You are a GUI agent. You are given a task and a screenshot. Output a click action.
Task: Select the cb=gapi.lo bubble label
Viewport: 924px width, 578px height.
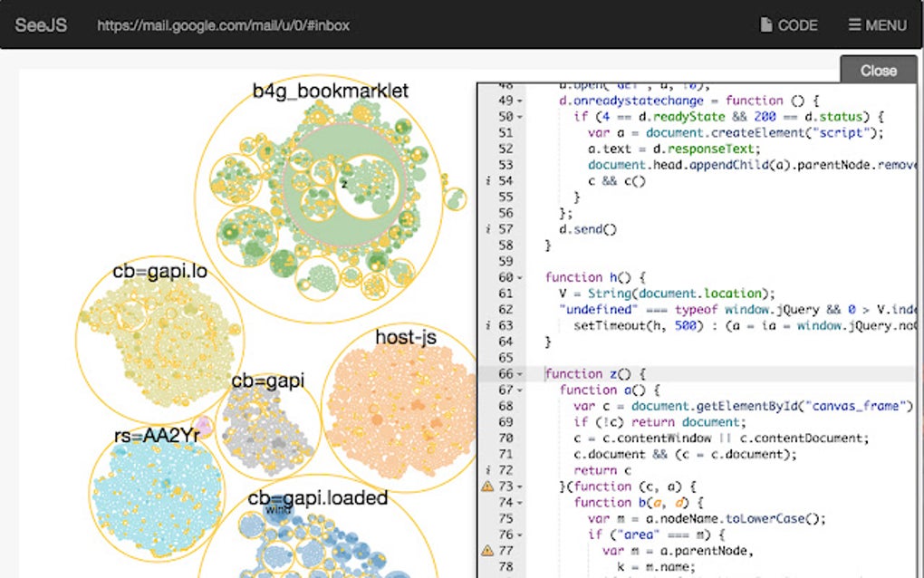[159, 271]
